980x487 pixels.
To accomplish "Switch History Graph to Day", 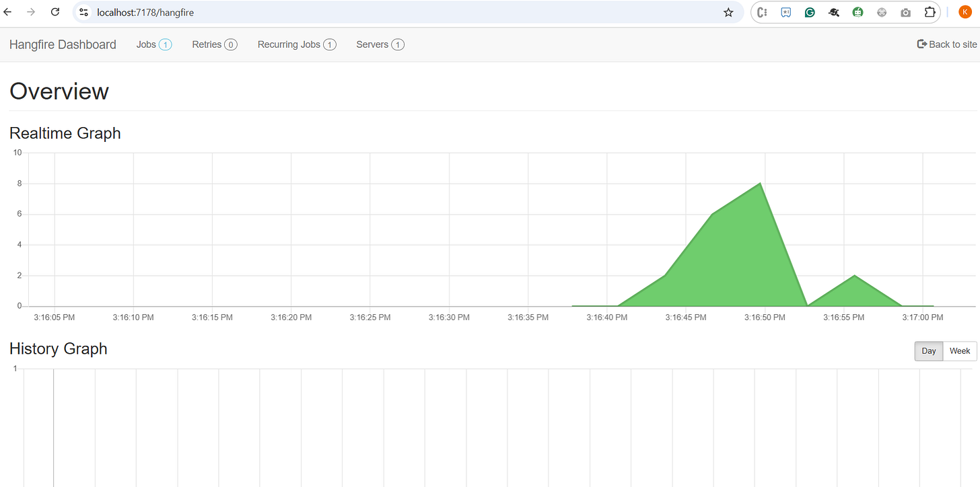I will [928, 351].
